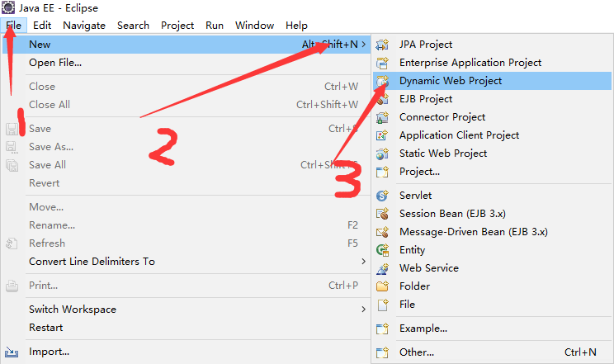
Task: Click the Save As icon
Action: click(12, 147)
